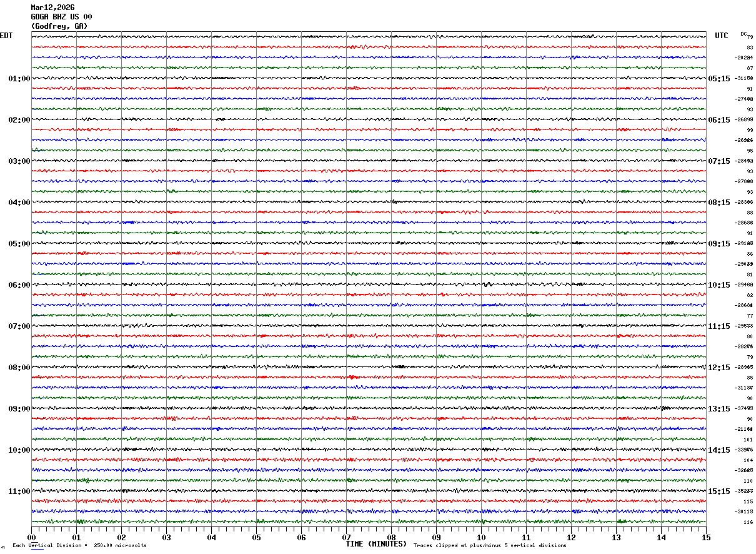Click the DC offset value 115
Viewport: 756px width, 554px height.
coord(749,501)
